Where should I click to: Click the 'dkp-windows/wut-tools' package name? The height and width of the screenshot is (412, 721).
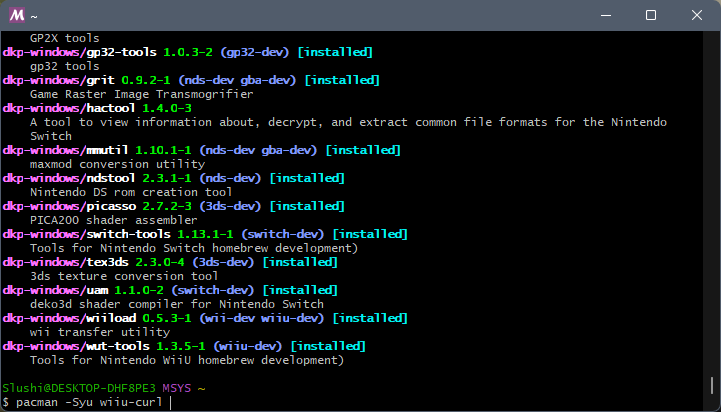(x=76, y=346)
